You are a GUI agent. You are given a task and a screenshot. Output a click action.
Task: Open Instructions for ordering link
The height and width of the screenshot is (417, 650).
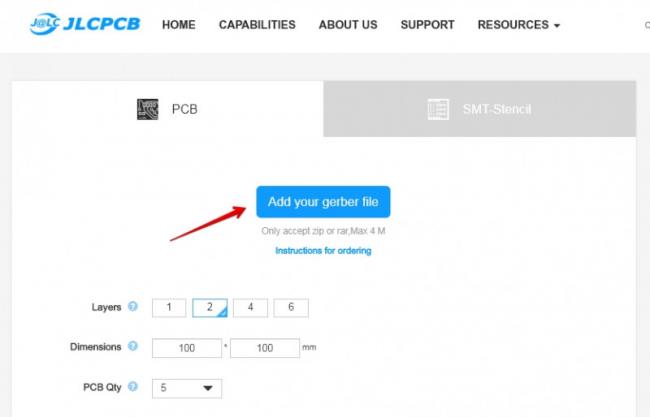(x=323, y=251)
